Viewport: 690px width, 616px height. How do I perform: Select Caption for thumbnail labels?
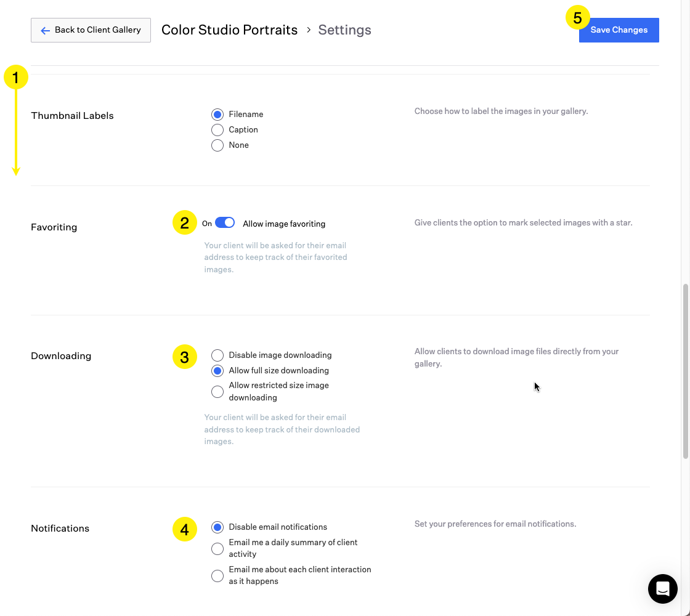(x=217, y=130)
